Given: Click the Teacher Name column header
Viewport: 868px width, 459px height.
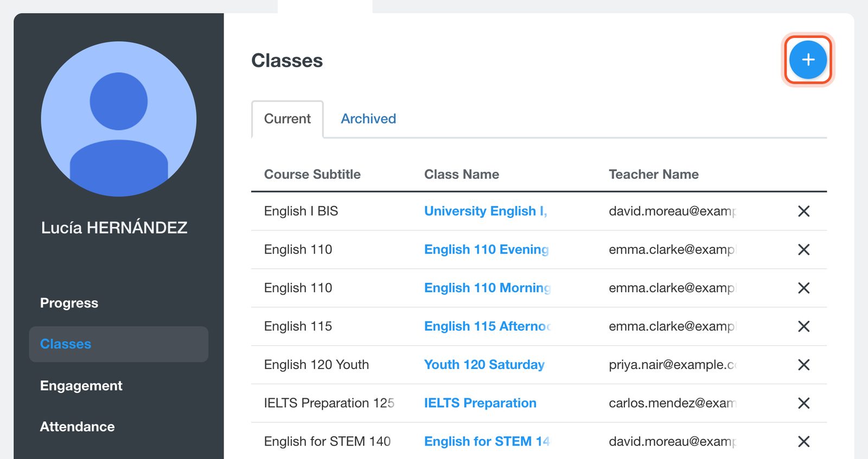Looking at the screenshot, I should click(654, 174).
